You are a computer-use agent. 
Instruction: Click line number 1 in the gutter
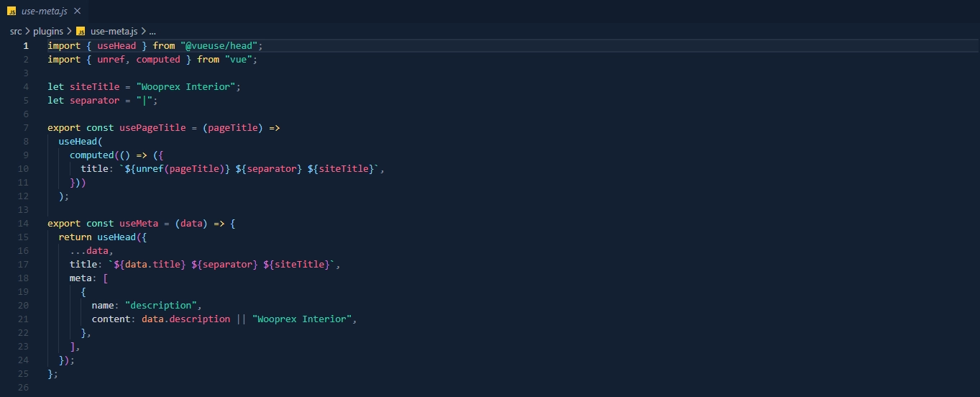[x=26, y=45]
